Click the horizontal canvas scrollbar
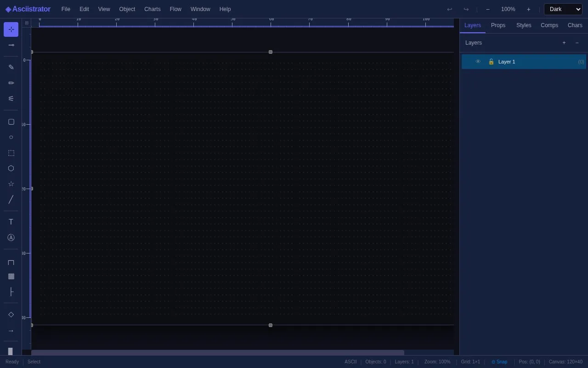This screenshot has height=368, width=588. tap(218, 353)
